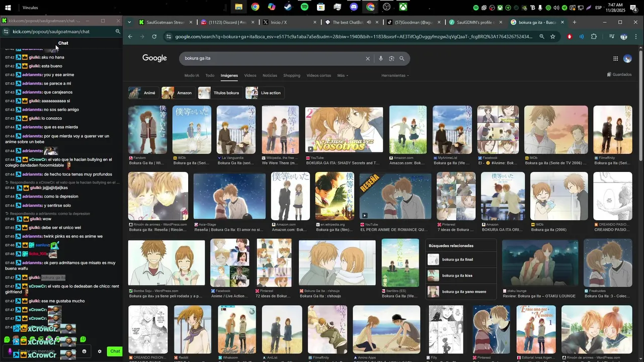
Task: Click the Google search magnifier button
Action: (402, 58)
